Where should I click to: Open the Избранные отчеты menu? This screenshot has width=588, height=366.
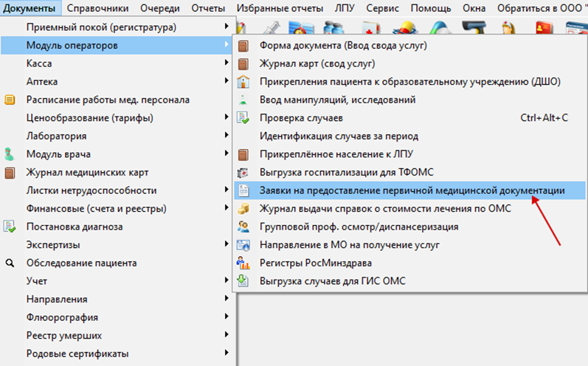pyautogui.click(x=280, y=8)
